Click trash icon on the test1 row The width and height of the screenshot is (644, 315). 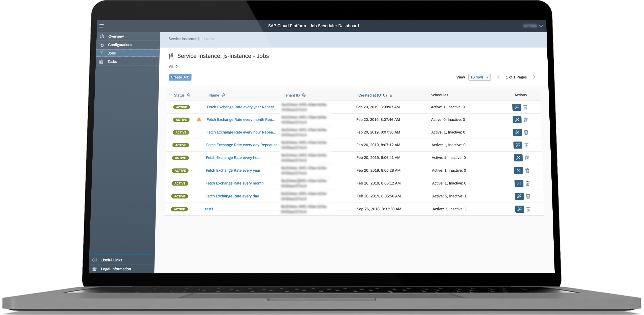point(528,209)
